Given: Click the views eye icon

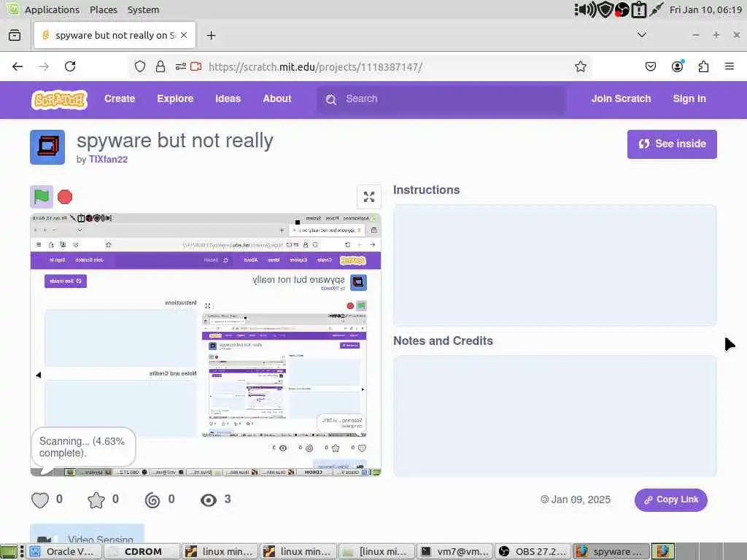Looking at the screenshot, I should [x=209, y=500].
